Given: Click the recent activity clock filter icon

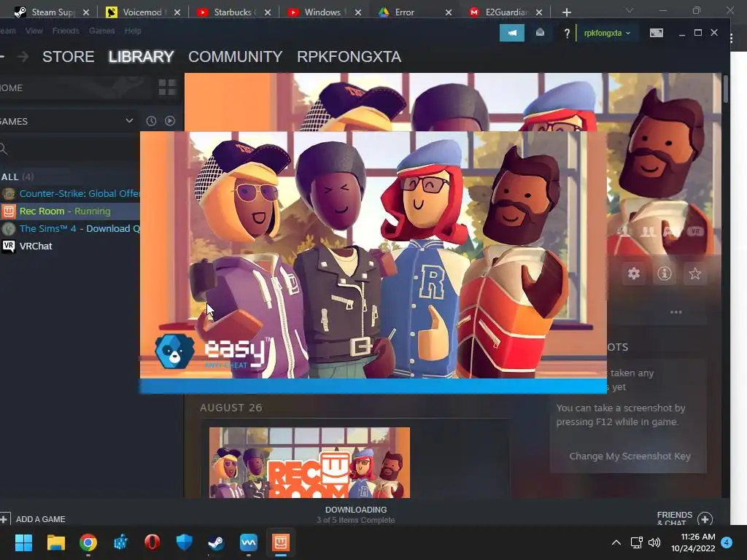Looking at the screenshot, I should pos(151,121).
